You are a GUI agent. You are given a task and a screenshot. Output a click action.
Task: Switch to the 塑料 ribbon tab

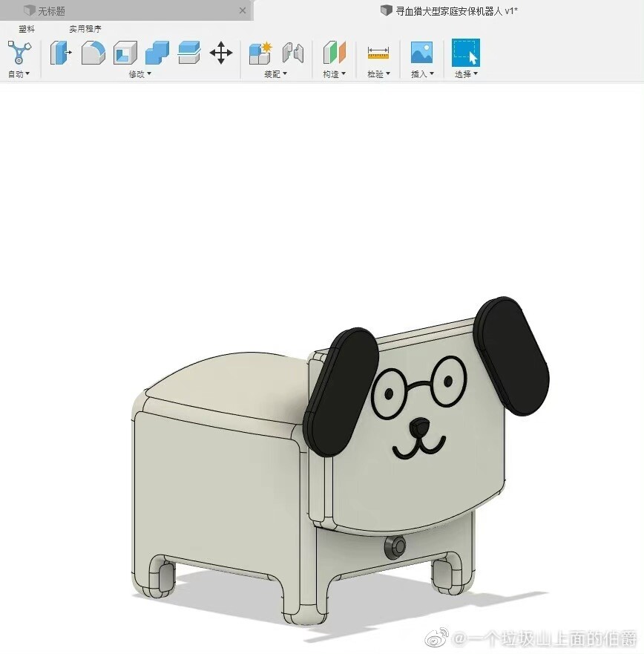point(27,29)
